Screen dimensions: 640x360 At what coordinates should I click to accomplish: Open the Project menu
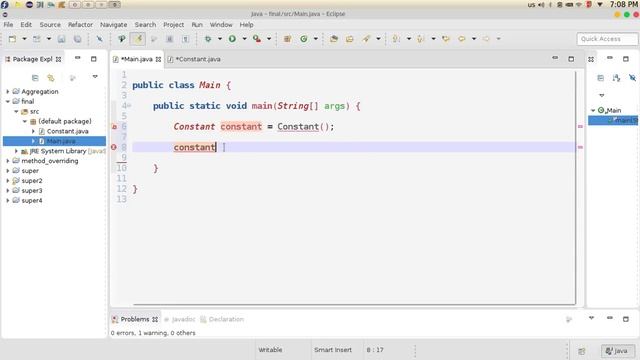173,24
